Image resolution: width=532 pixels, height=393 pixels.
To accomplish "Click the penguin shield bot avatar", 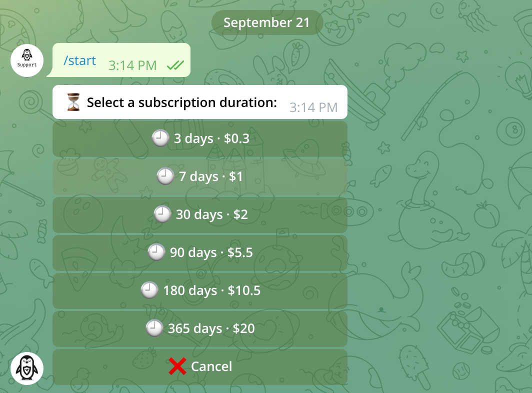I will (27, 368).
